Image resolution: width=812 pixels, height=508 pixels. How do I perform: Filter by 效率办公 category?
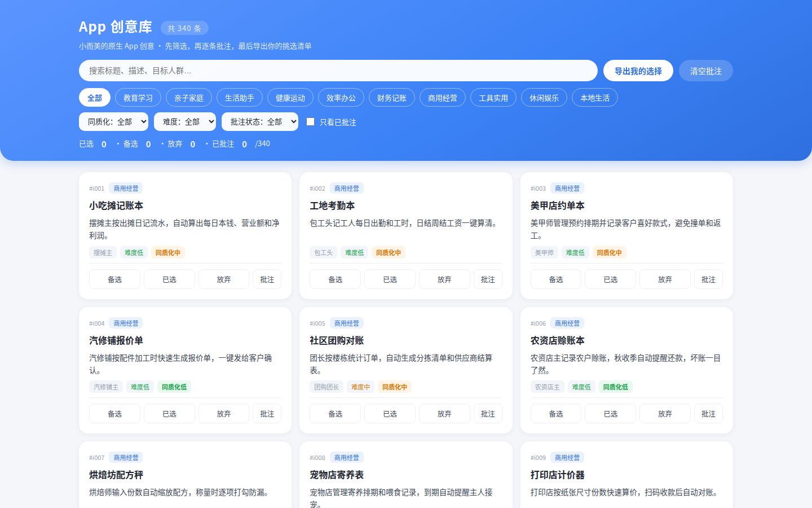coord(341,98)
